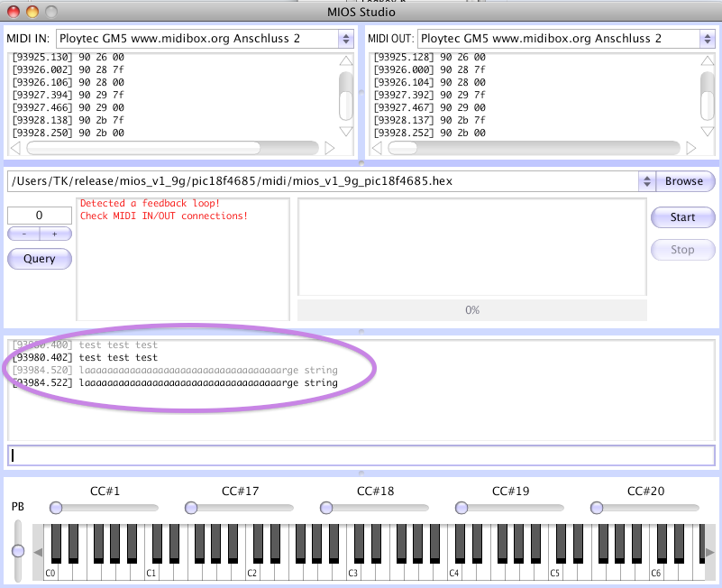Click up arrow of MIDI IN monitor scrollbar
The image size is (722, 588).
point(346,60)
